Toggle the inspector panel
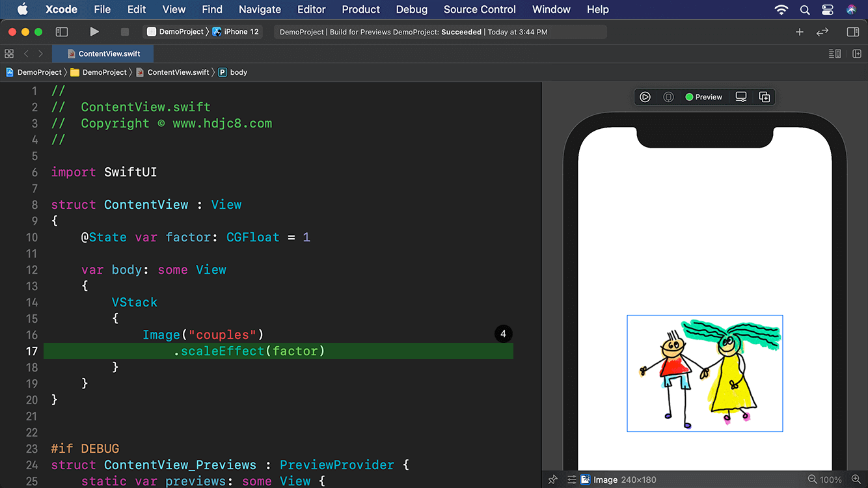868x488 pixels. pos(853,31)
